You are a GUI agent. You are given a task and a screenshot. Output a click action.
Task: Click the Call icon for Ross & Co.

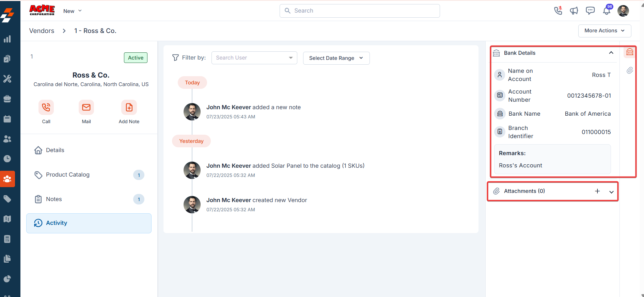(x=46, y=108)
